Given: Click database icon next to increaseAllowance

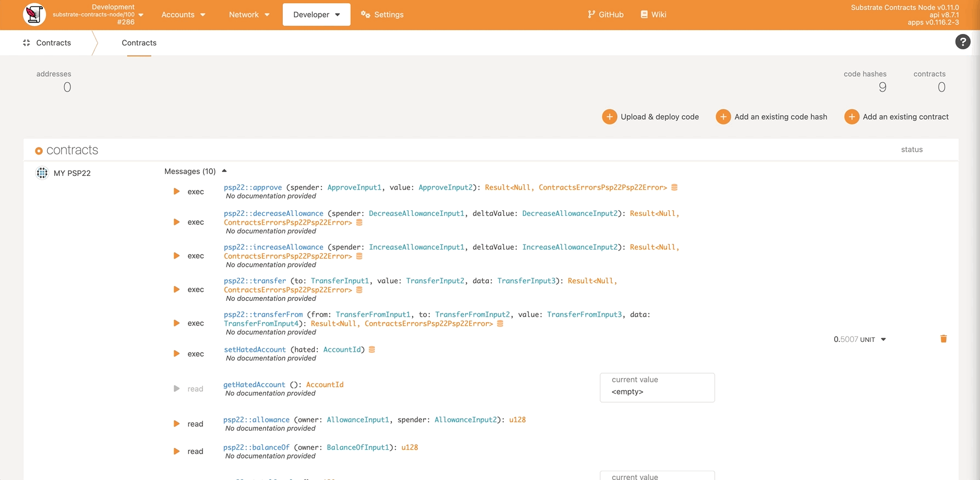Looking at the screenshot, I should (360, 256).
